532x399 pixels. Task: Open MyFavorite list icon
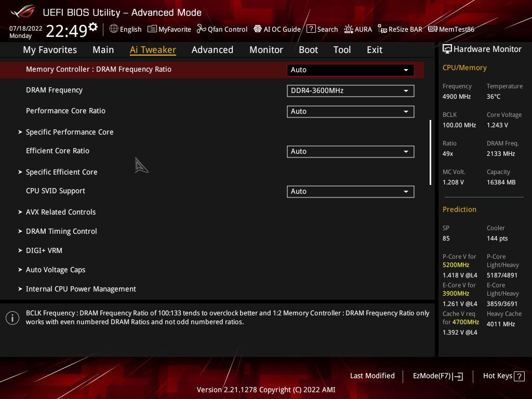152,29
